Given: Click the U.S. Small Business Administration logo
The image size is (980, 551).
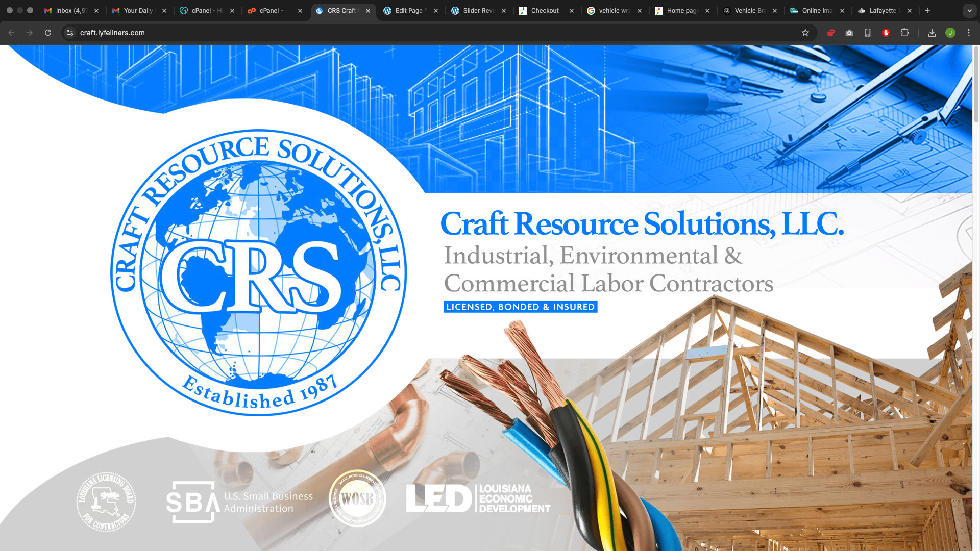Looking at the screenshot, I should point(239,502).
